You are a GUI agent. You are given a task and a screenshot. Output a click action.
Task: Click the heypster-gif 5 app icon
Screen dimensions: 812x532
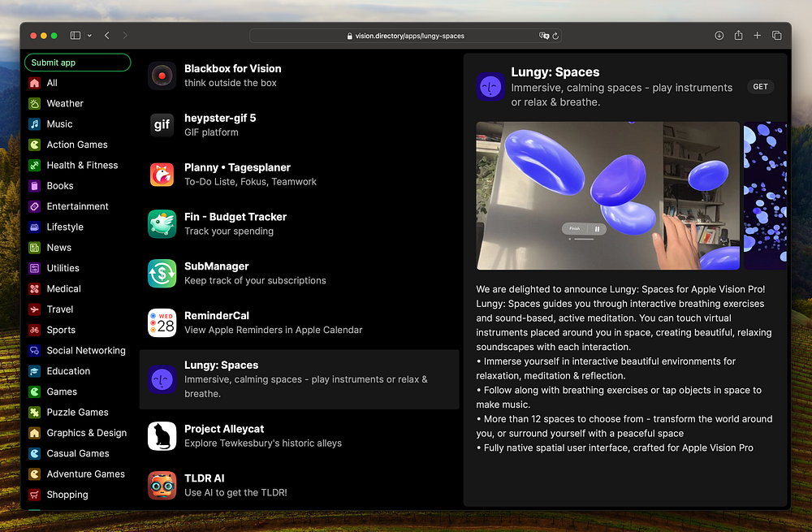[x=162, y=125]
